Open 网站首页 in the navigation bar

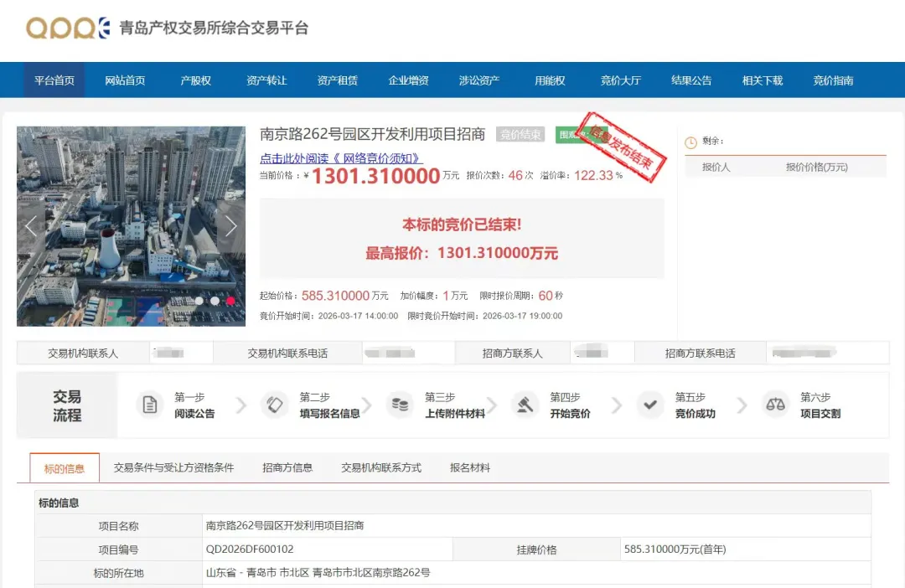pyautogui.click(x=125, y=80)
